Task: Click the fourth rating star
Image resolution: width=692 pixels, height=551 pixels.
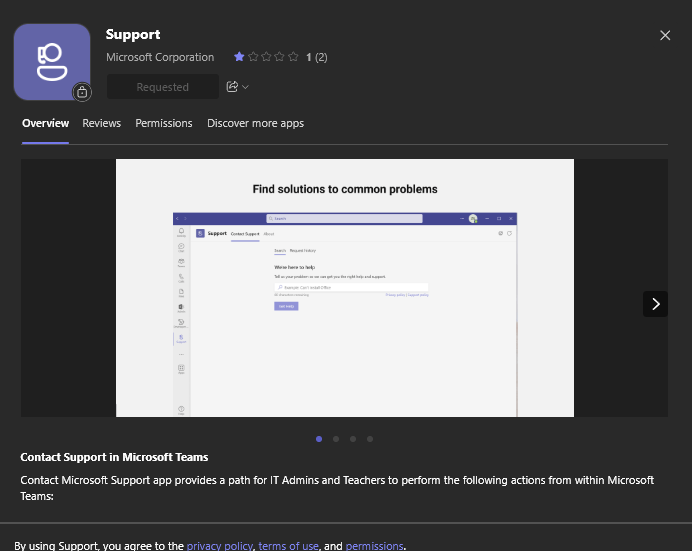Action: (x=279, y=56)
